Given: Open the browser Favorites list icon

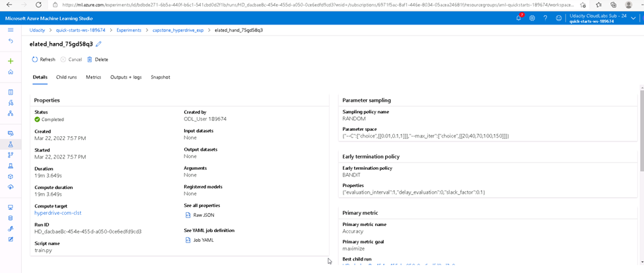Looking at the screenshot, I should [599, 5].
